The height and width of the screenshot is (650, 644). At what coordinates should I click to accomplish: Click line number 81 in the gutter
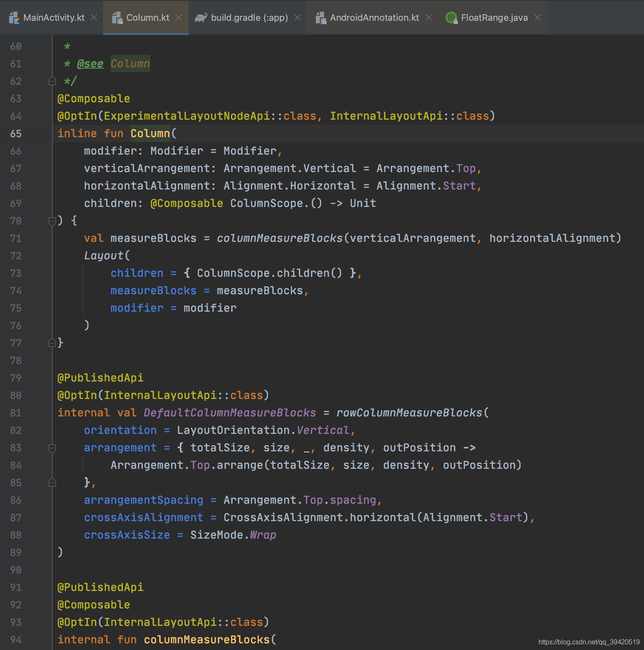(x=16, y=413)
